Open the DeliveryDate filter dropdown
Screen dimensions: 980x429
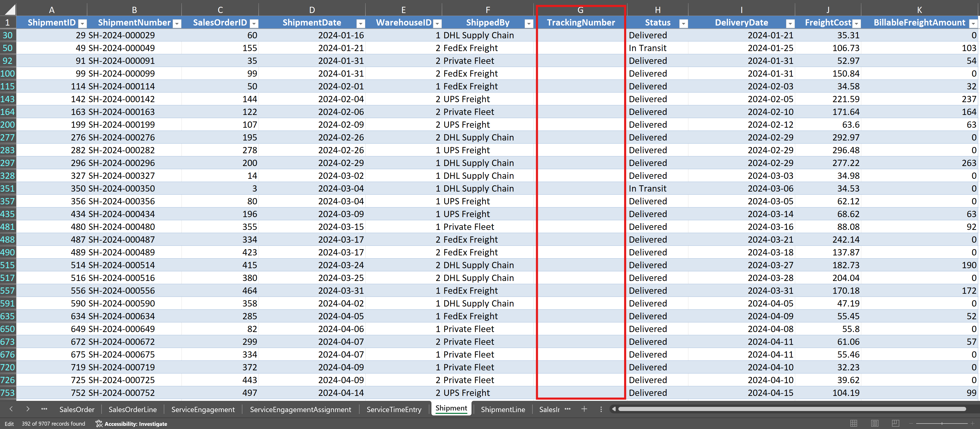coord(790,24)
